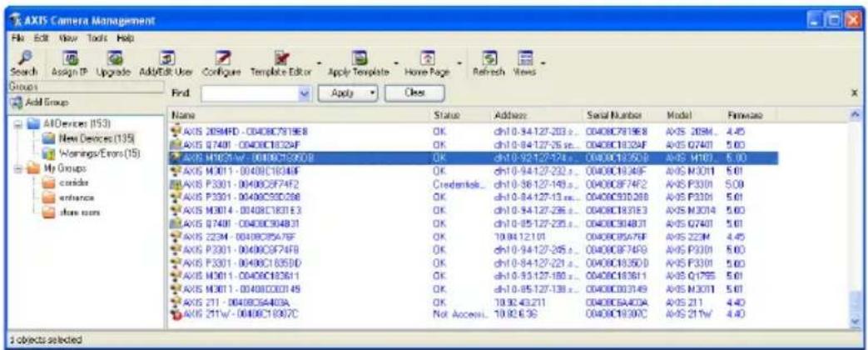Image resolution: width=868 pixels, height=350 pixels.
Task: Launch the Upgrade firmware tool
Action: [115, 64]
